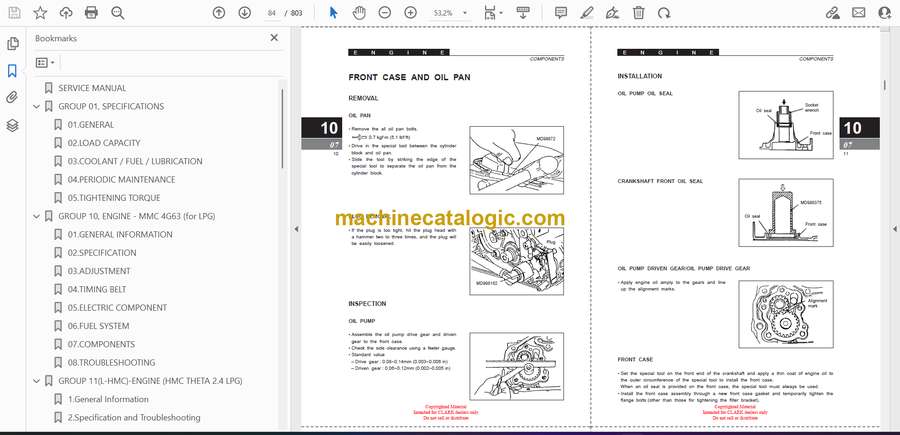Zoom out with the minus button
The width and height of the screenshot is (900, 435).
point(385,13)
